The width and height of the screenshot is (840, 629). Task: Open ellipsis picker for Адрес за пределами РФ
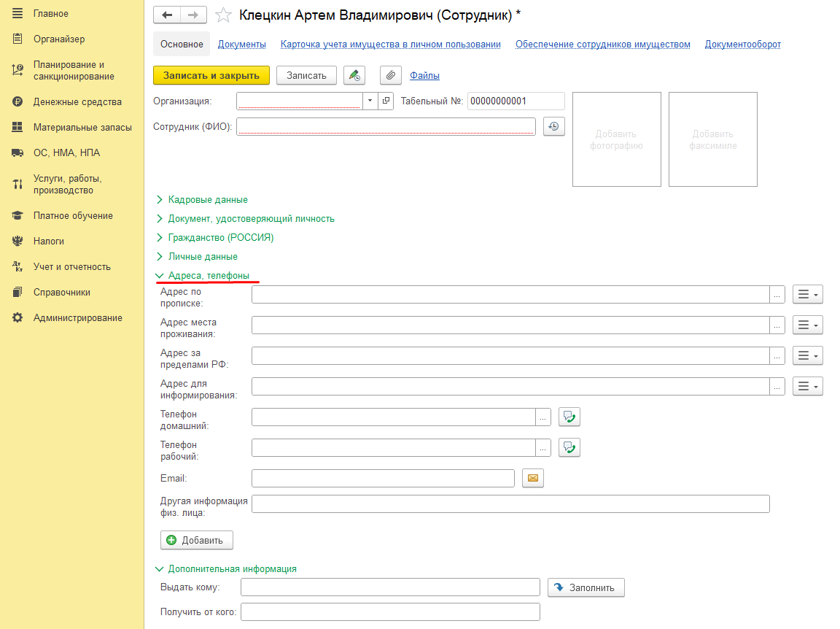point(777,355)
